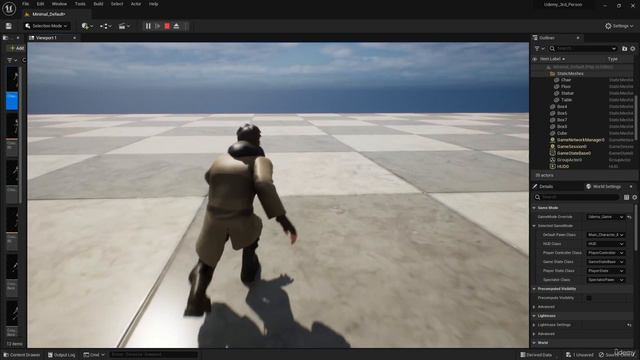Open the Selection Mode dropdown
640x360 pixels.
pos(46,26)
